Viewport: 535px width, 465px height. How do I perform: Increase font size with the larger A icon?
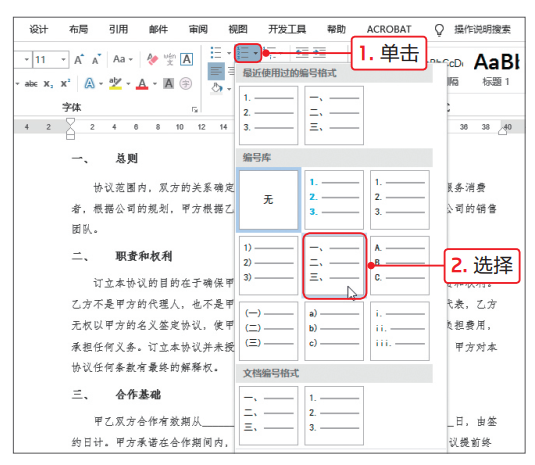(79, 60)
